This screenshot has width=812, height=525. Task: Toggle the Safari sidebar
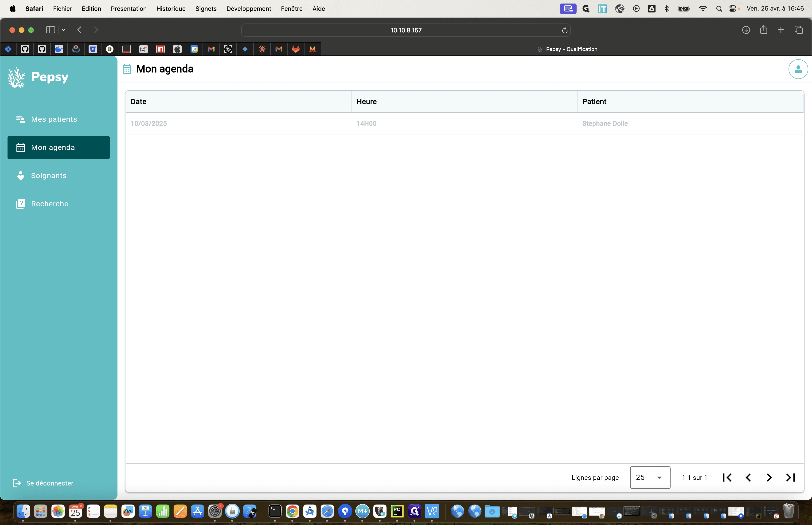click(x=51, y=30)
